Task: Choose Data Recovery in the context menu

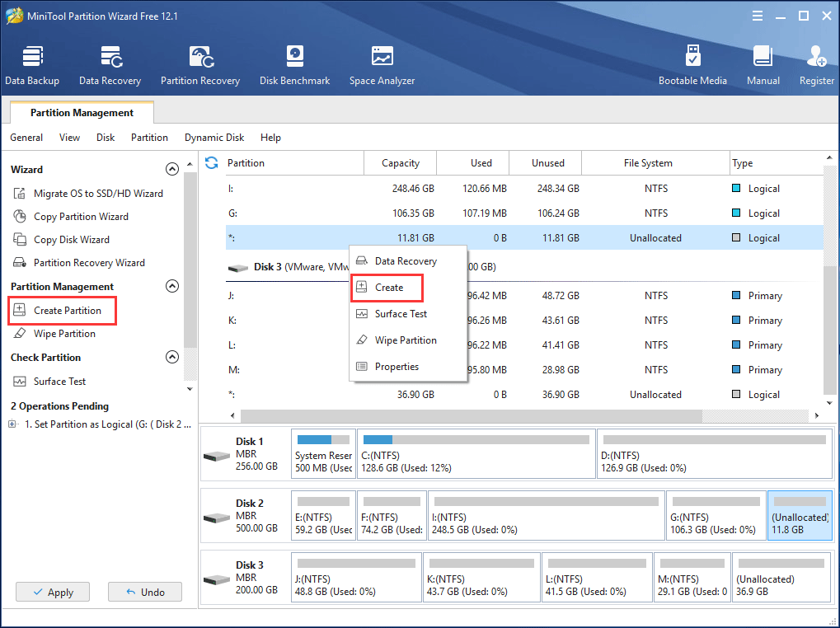Action: tap(408, 260)
